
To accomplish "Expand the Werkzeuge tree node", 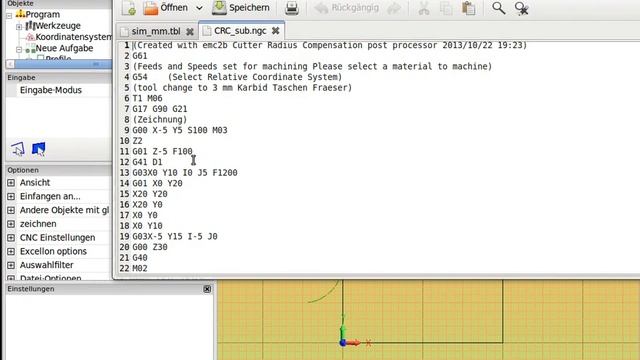I will tap(19, 27).
